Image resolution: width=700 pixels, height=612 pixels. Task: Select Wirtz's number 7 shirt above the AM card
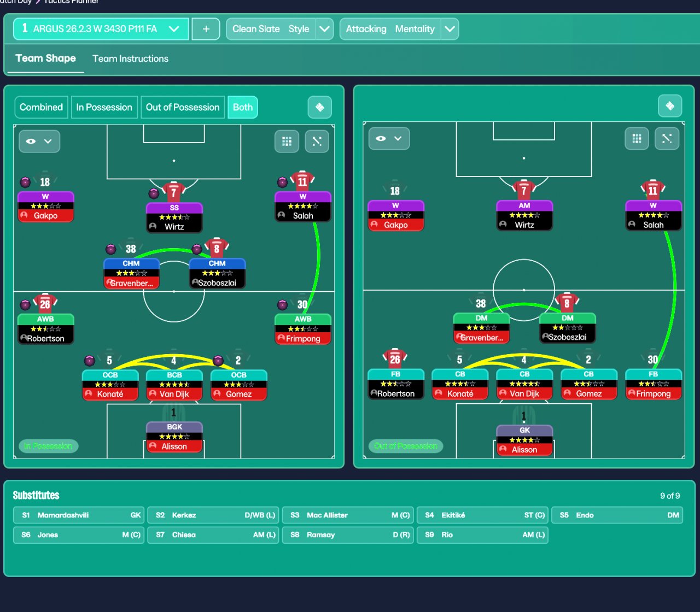(x=524, y=190)
